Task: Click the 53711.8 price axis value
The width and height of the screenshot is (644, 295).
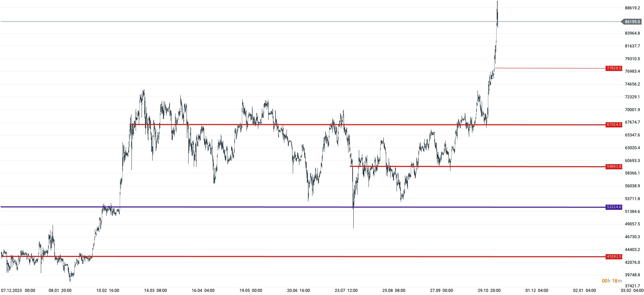Action: pos(632,199)
